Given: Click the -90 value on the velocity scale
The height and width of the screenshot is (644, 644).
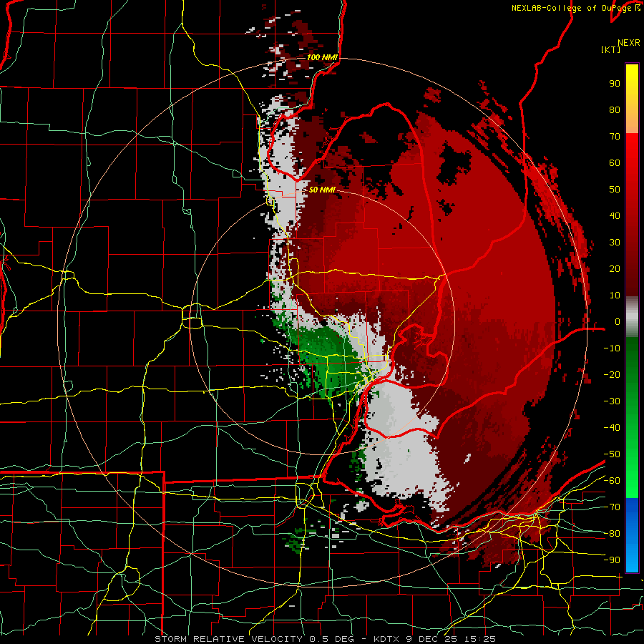Looking at the screenshot, I should click(x=612, y=560).
